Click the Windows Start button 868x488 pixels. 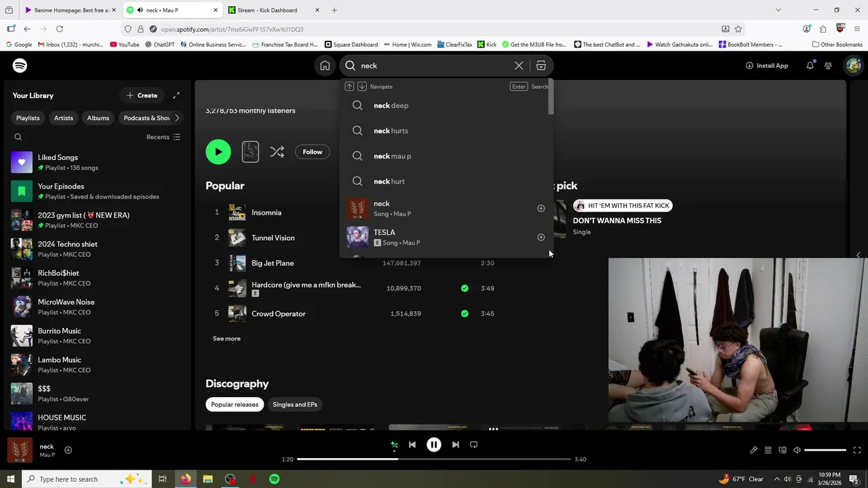click(x=10, y=479)
